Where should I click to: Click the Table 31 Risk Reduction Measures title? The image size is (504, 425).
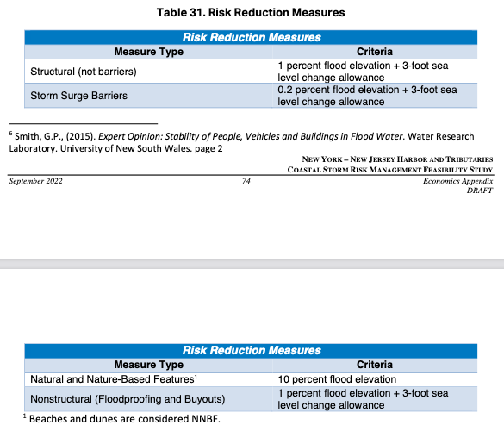pyautogui.click(x=251, y=13)
